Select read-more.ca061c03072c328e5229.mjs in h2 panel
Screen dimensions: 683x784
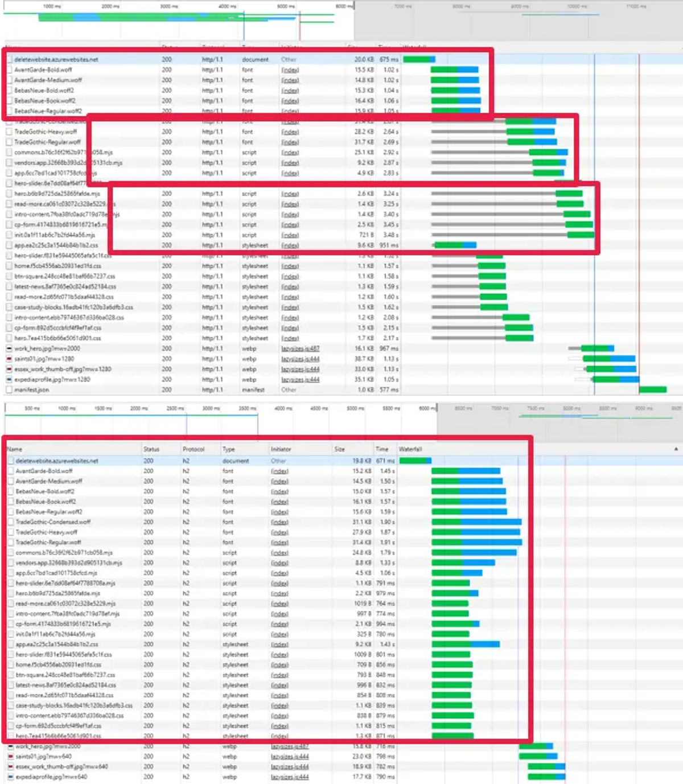(x=65, y=604)
